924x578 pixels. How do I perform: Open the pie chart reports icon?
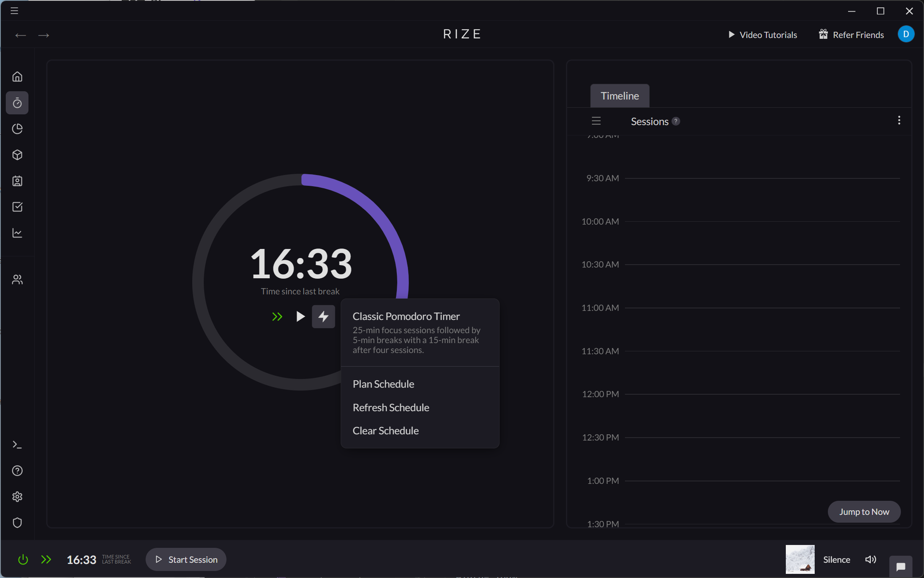click(x=17, y=129)
